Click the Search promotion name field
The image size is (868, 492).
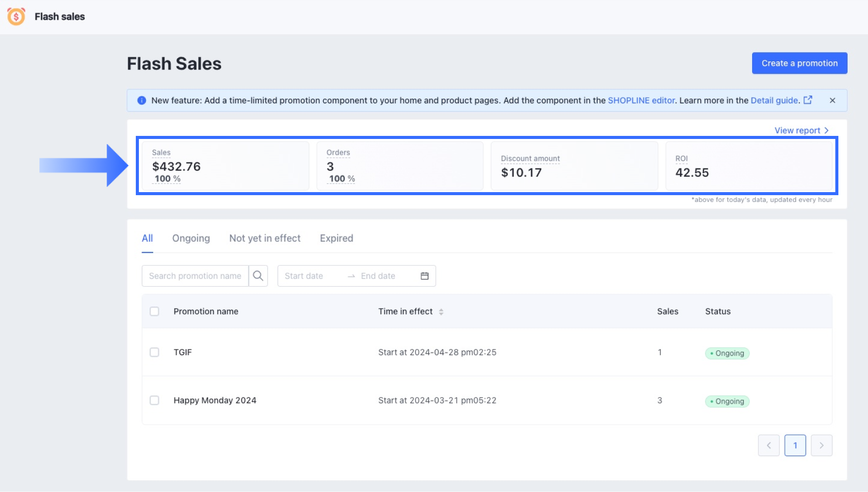click(x=195, y=276)
